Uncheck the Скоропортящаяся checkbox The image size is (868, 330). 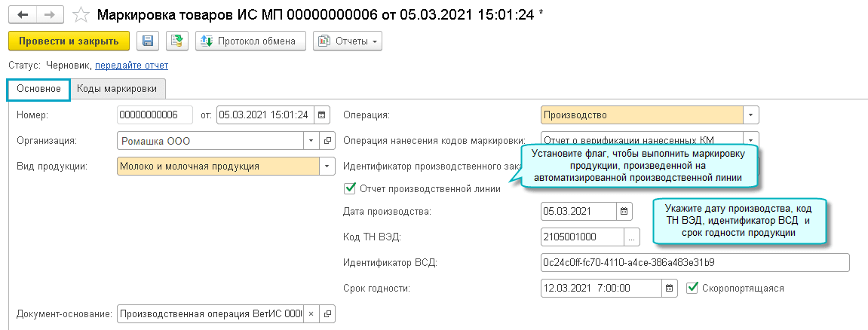click(692, 287)
